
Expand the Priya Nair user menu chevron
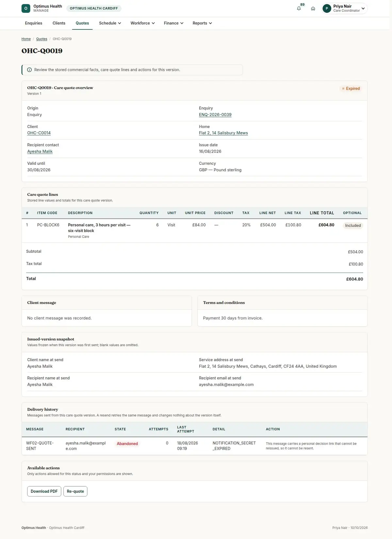pos(363,8)
